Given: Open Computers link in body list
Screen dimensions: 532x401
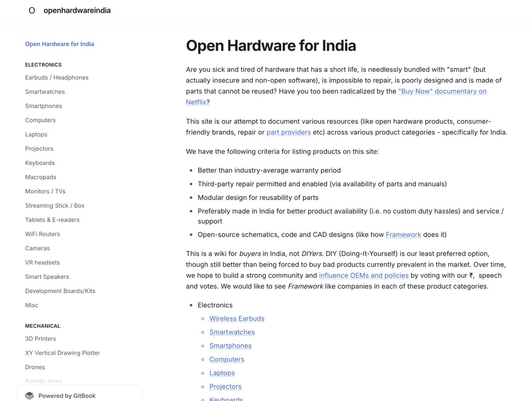Looking at the screenshot, I should 227,359.
